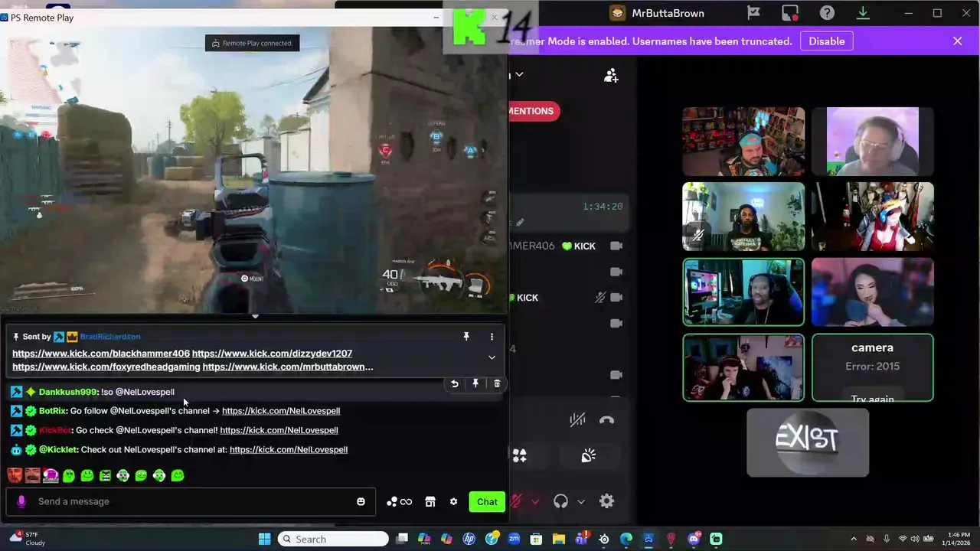Click the Send a message chat input
The height and width of the screenshot is (551, 980).
pos(191,501)
